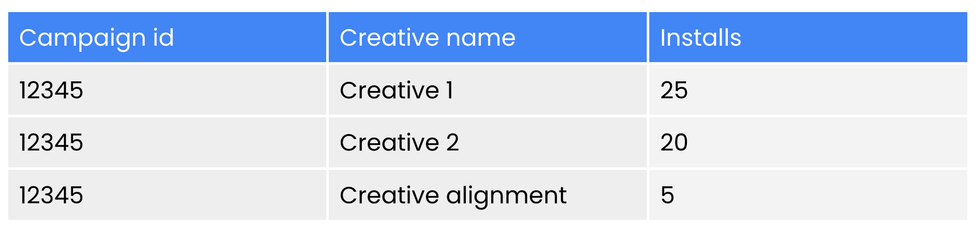Select campaign id 12345 in Creative alignment row
This screenshot has height=230, width=980.
[x=51, y=195]
